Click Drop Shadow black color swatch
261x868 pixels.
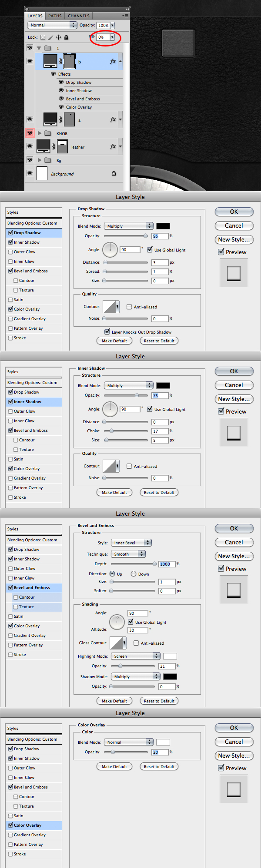tap(163, 226)
